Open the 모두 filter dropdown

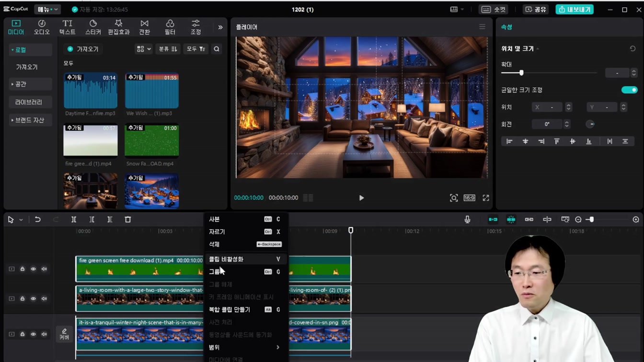195,49
